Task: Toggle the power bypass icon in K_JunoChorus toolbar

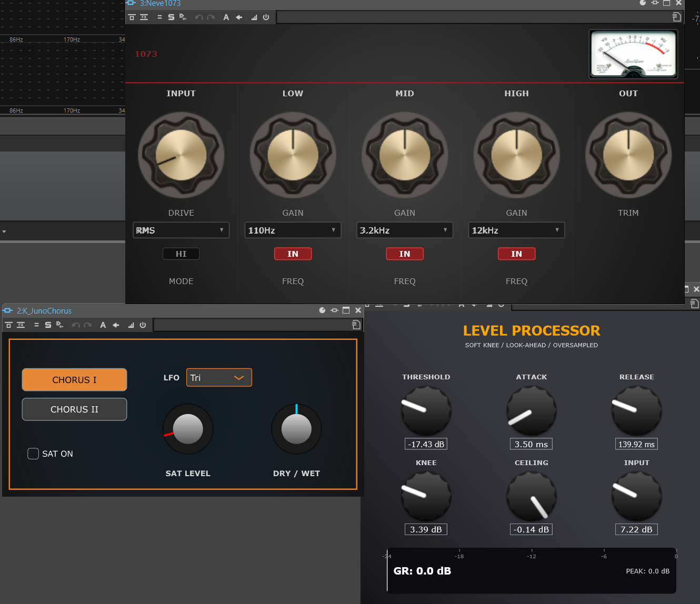Action: pyautogui.click(x=143, y=325)
